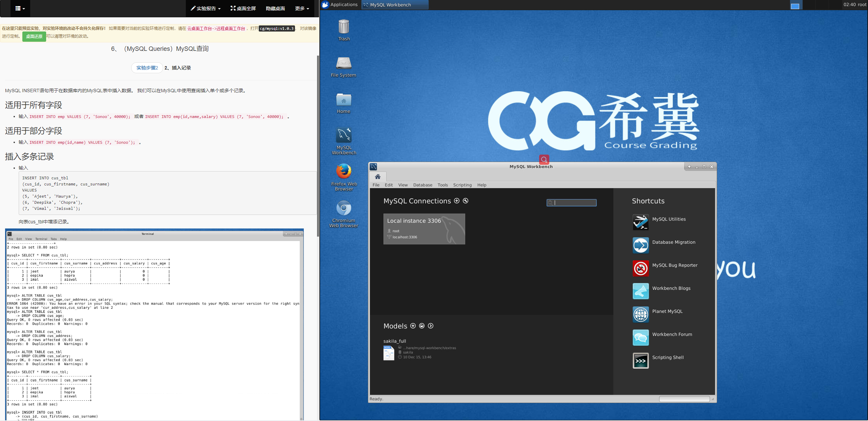Open the Workbench Forum icon
The image size is (868, 421).
click(640, 338)
